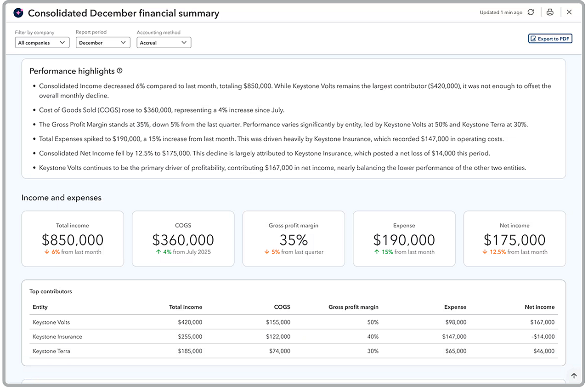The width and height of the screenshot is (588, 387).
Task: Click Keystone Volts net income $167,000 cell
Action: tap(543, 323)
